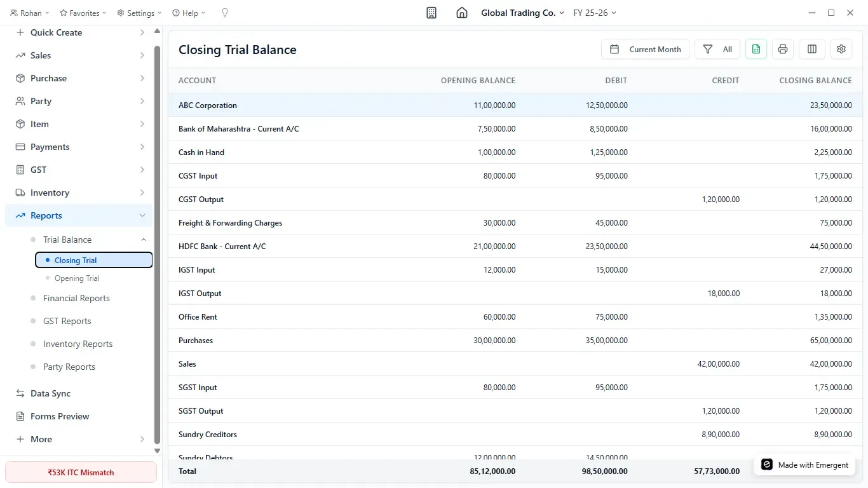The height and width of the screenshot is (488, 868).
Task: Open the Current Month date range picker
Action: [x=645, y=49]
